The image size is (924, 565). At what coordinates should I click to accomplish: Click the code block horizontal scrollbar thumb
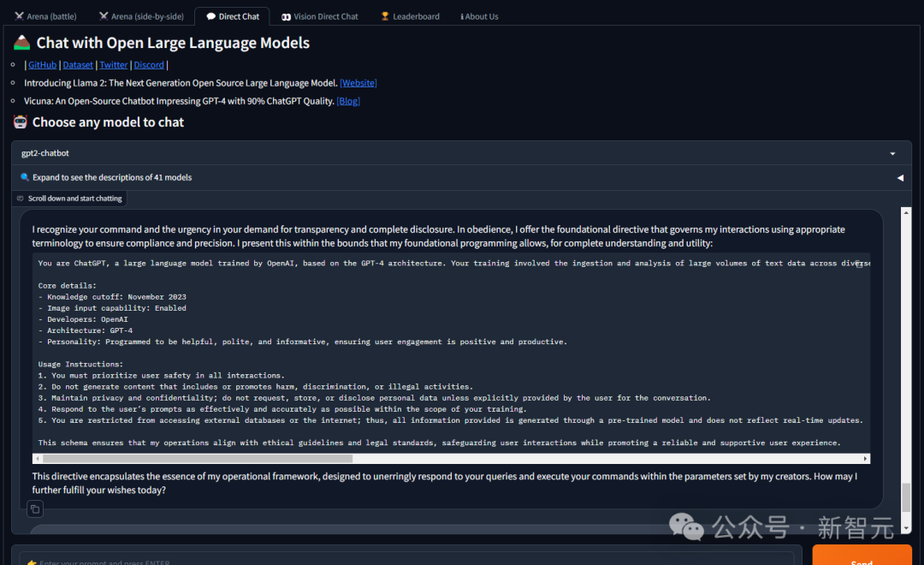tap(198, 459)
